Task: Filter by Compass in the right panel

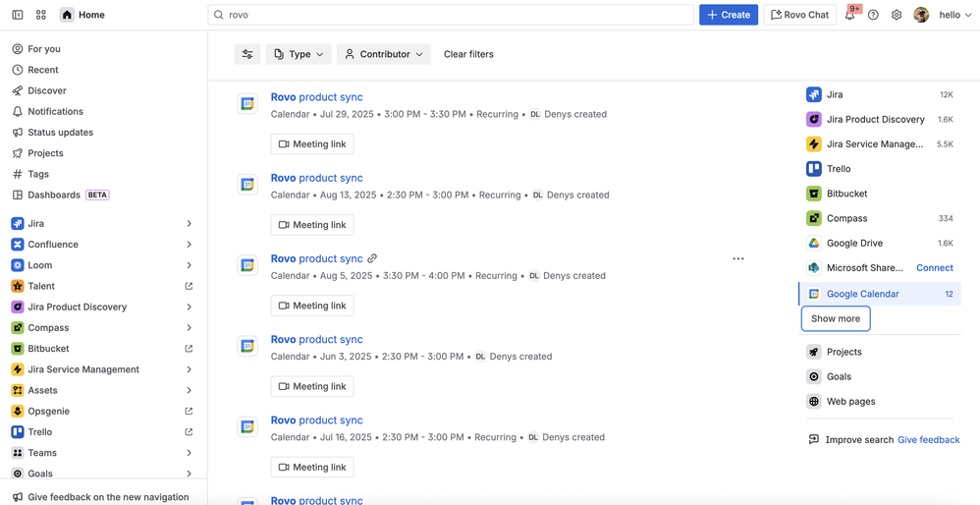Action: 880,218
